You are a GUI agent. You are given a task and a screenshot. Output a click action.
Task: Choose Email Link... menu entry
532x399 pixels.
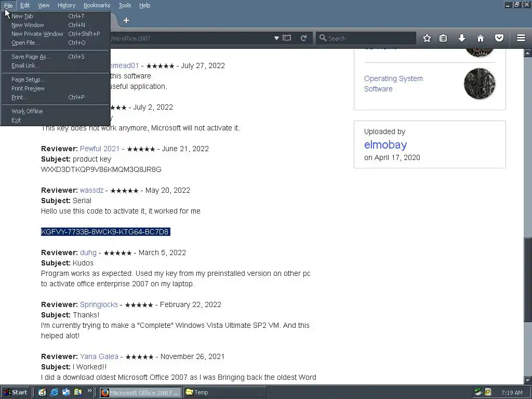tap(56, 65)
